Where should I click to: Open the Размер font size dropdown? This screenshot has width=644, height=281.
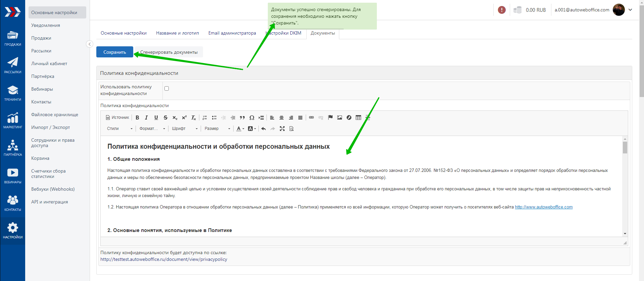(217, 129)
